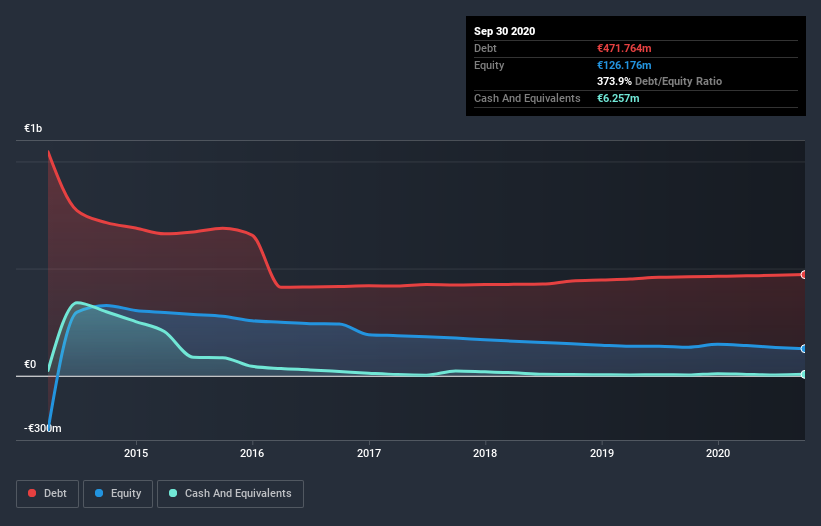
Task: Click the red Debt endpoint marker
Action: (804, 274)
